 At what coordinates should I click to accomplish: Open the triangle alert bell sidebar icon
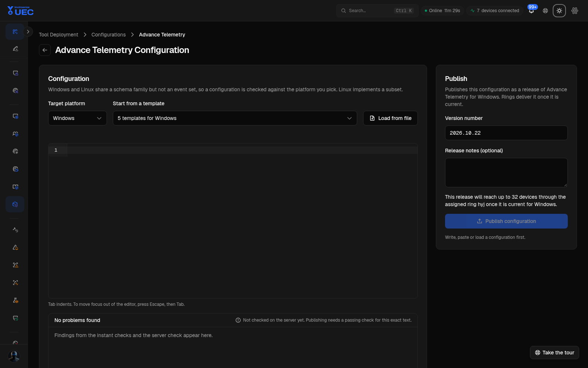(15, 247)
